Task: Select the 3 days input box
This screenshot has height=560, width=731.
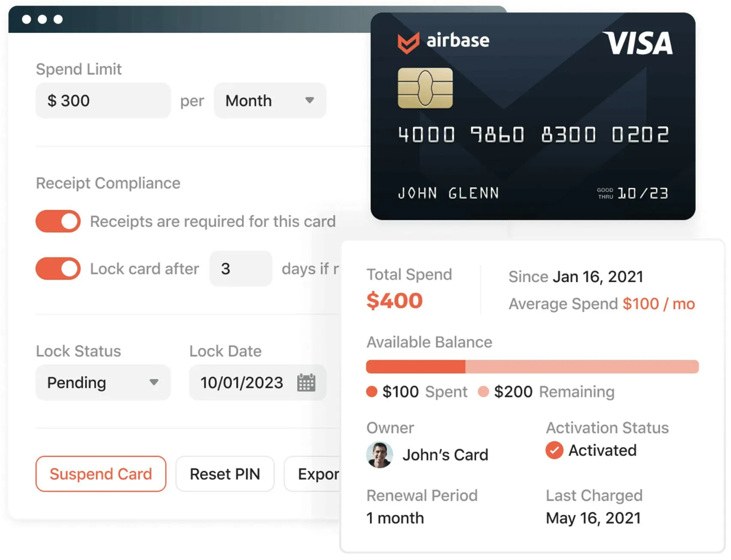Action: 240,269
